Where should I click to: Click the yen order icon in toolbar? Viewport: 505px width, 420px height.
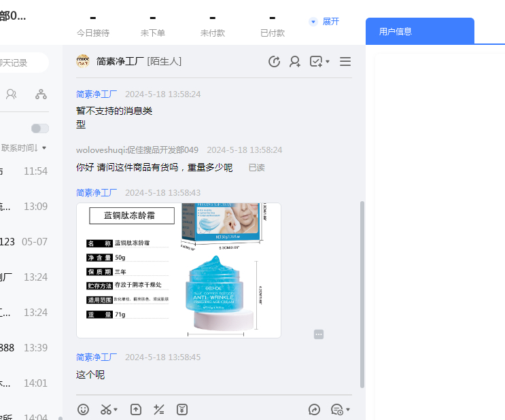tap(181, 409)
